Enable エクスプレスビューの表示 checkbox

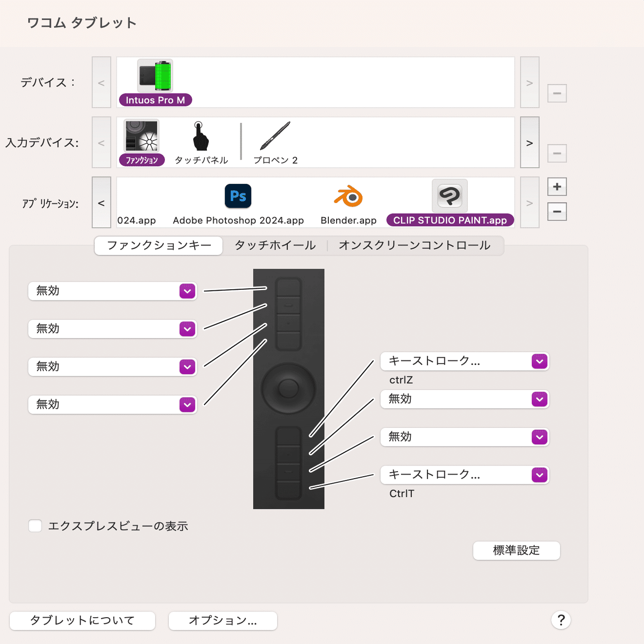tap(35, 526)
